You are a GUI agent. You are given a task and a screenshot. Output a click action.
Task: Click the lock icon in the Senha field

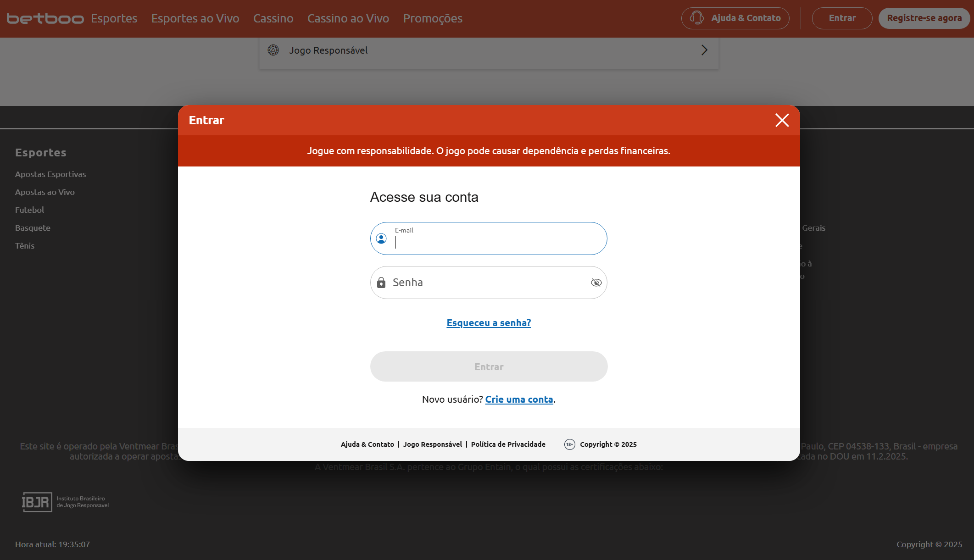(381, 283)
